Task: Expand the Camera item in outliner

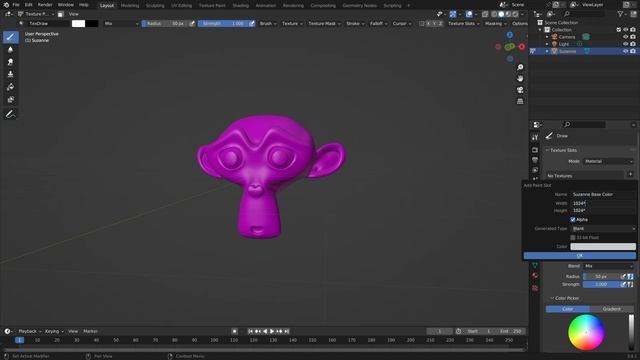Action: (x=547, y=37)
